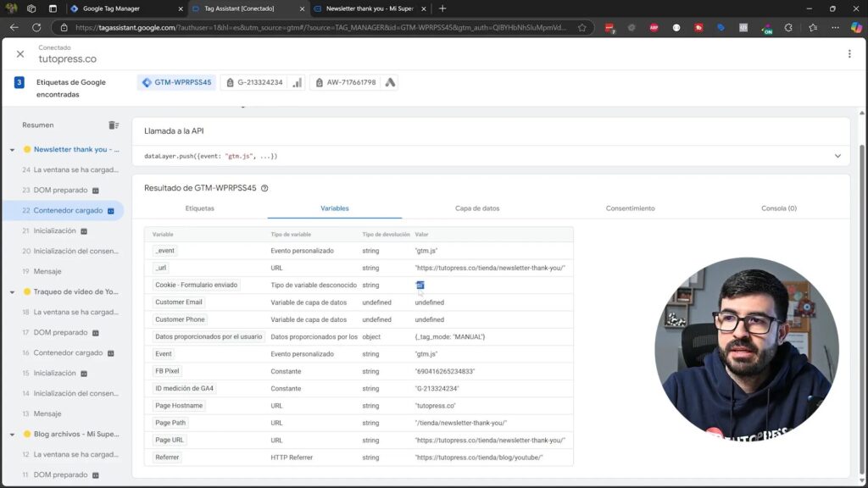Image resolution: width=868 pixels, height=488 pixels.
Task: Click the badge icon on event 11
Action: pyautogui.click(x=96, y=475)
